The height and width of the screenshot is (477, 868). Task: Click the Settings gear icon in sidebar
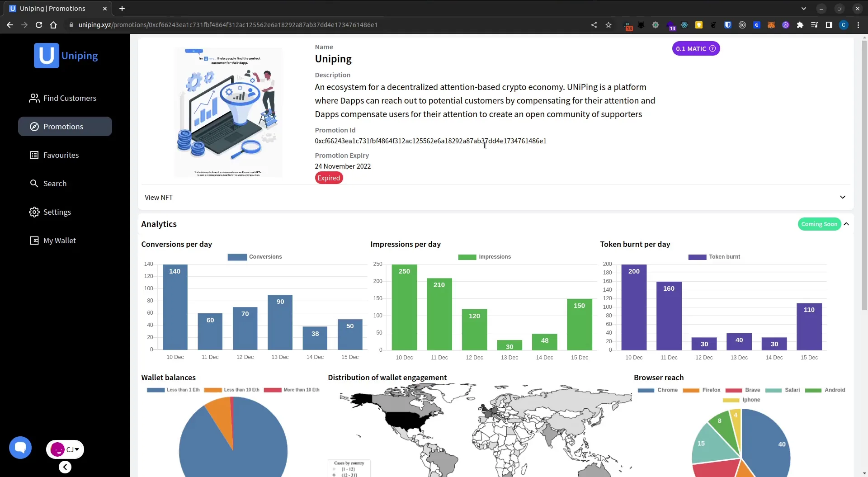(x=34, y=212)
